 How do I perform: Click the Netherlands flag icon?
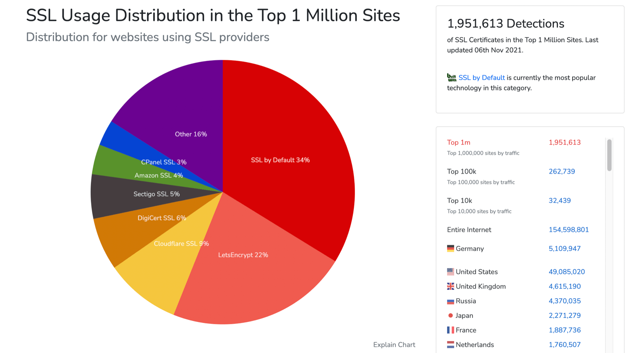pyautogui.click(x=450, y=345)
